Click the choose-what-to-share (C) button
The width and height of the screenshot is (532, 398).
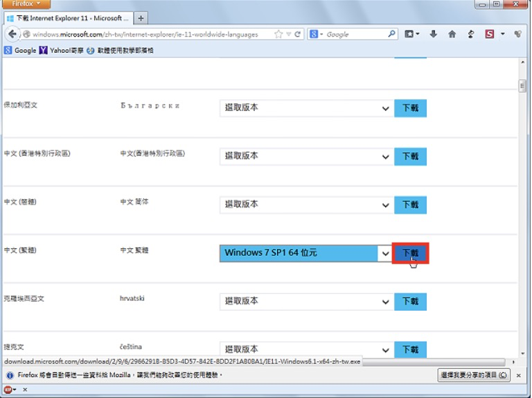click(x=474, y=375)
